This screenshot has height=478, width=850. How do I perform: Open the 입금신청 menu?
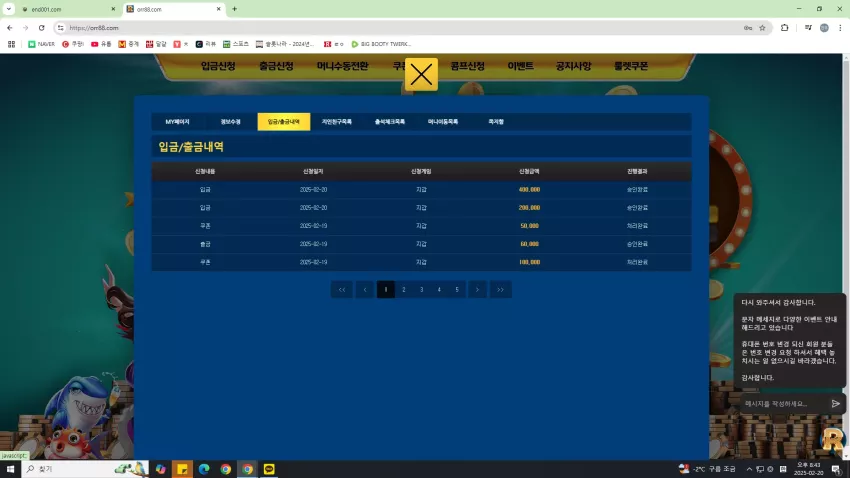[x=218, y=66]
